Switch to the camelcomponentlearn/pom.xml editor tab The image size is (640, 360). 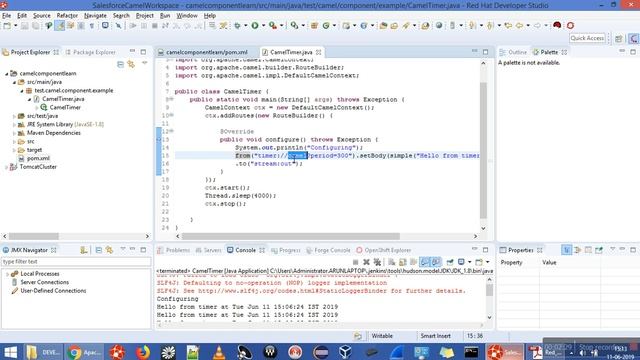click(206, 52)
